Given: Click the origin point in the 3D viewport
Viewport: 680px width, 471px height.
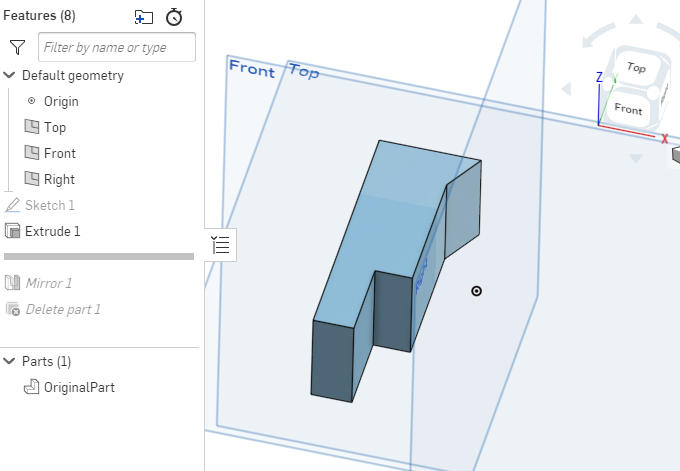Looking at the screenshot, I should (x=476, y=291).
